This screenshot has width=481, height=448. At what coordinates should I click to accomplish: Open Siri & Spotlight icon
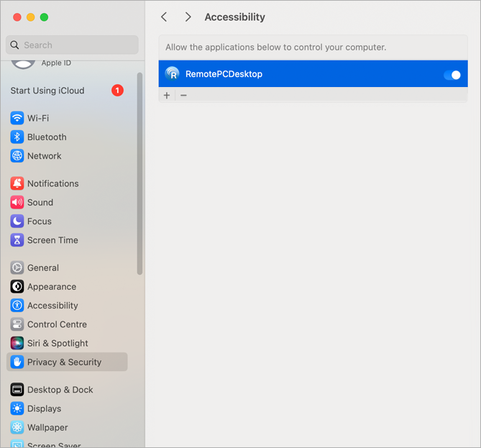[17, 343]
